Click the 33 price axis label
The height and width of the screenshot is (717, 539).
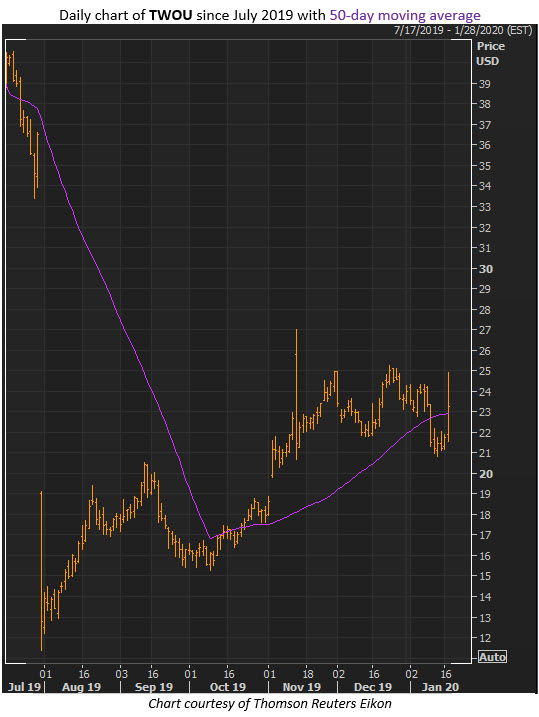pyautogui.click(x=485, y=207)
